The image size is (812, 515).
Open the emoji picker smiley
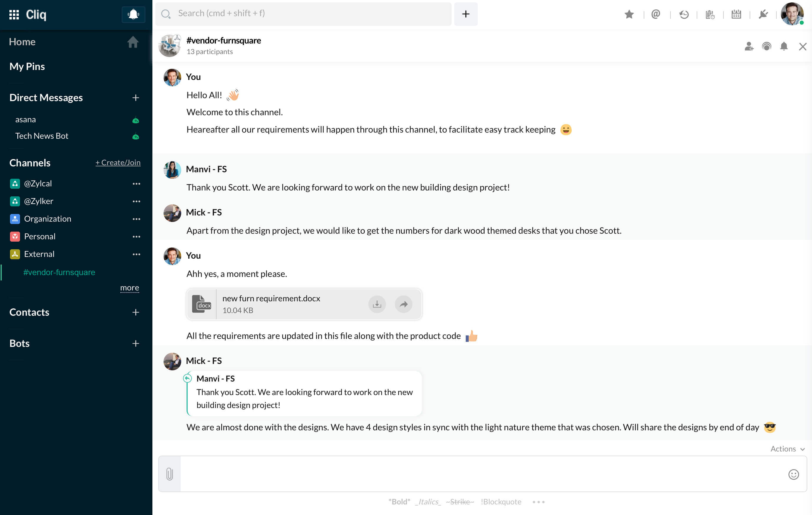pyautogui.click(x=794, y=474)
